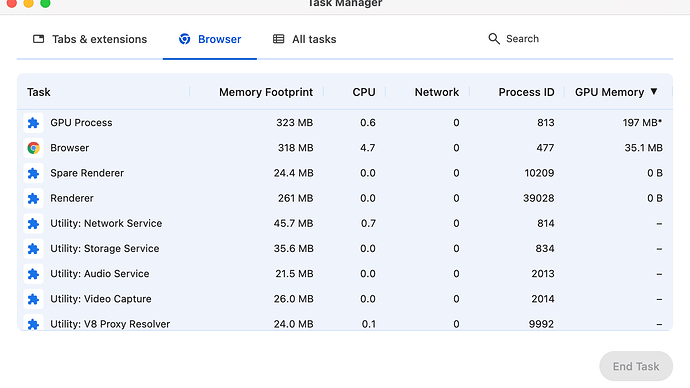Image resolution: width=690 pixels, height=388 pixels.
Task: Click the Tabs & extensions window icon
Action: [39, 39]
